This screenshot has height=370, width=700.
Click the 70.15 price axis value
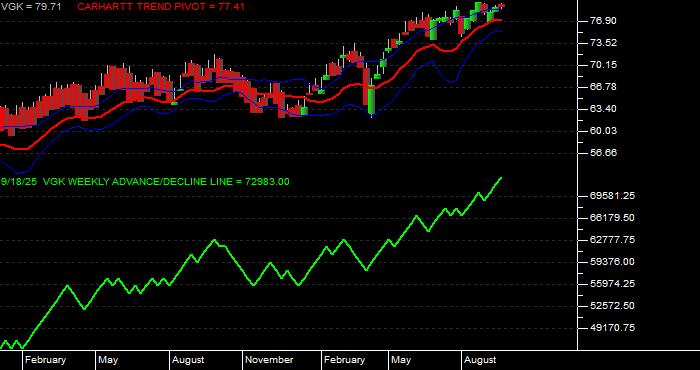[x=603, y=65]
